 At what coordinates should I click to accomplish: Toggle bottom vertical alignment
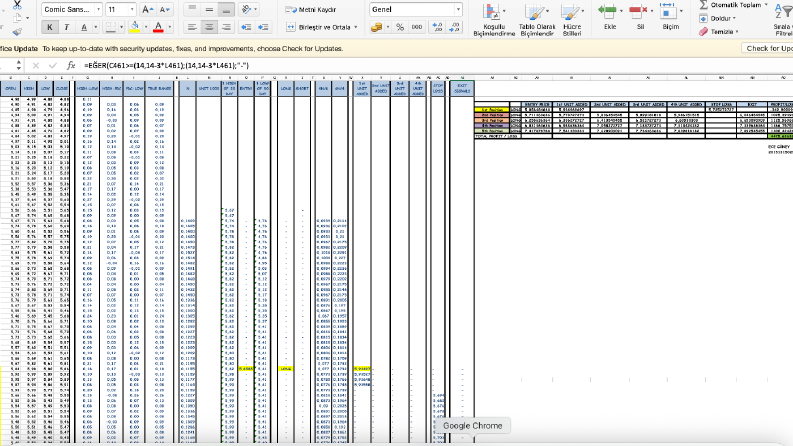coord(226,9)
